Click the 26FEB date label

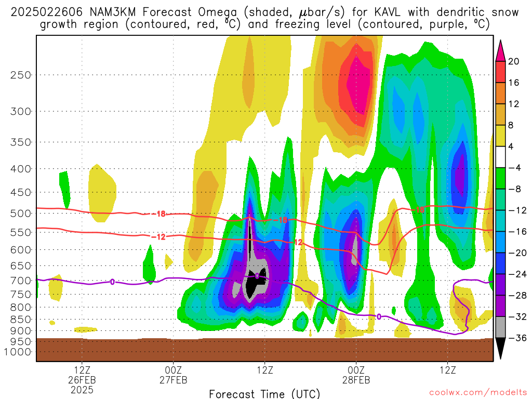click(x=82, y=380)
